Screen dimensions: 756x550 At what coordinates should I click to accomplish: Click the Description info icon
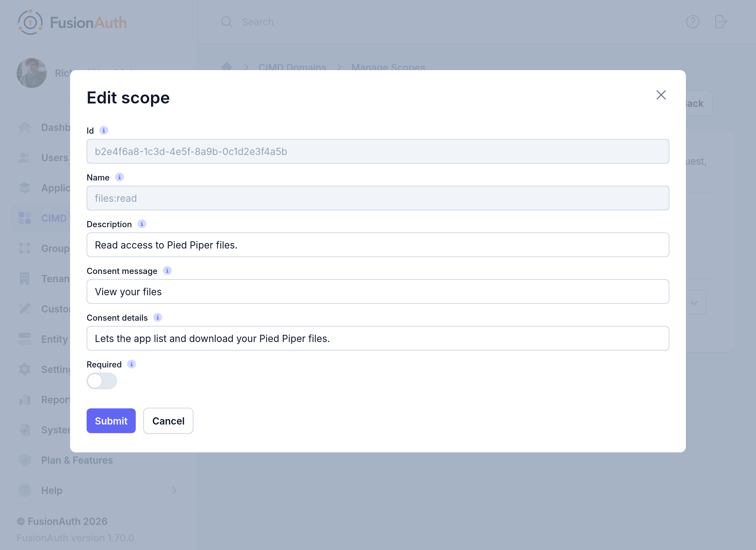coord(142,224)
